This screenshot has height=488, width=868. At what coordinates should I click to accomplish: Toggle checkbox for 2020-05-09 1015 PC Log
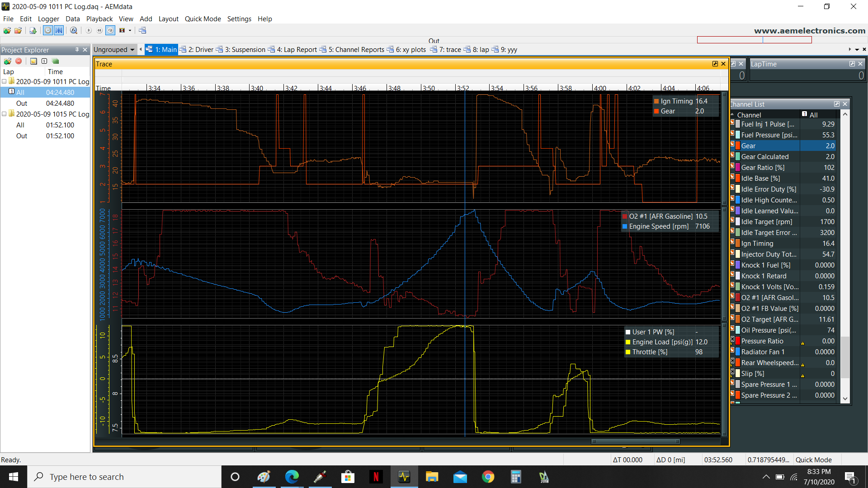[x=5, y=114]
